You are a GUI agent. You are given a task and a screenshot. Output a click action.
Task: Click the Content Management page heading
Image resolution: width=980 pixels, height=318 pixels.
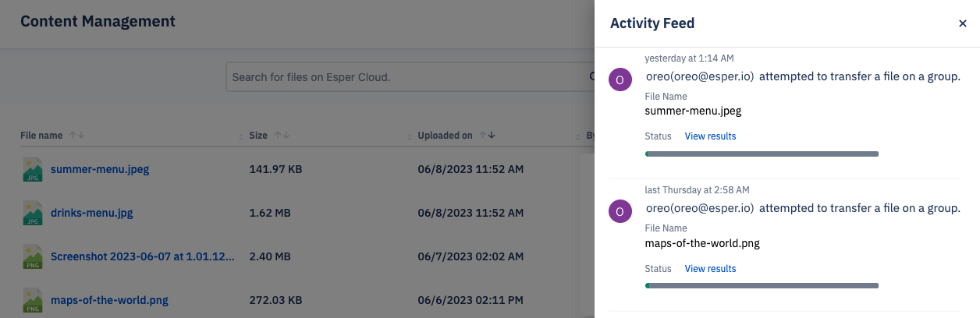[98, 21]
